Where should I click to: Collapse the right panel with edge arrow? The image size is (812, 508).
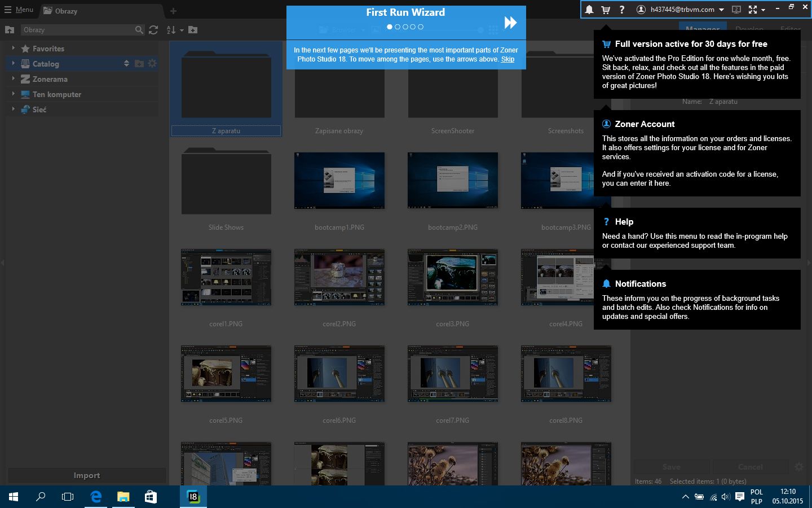click(x=809, y=262)
